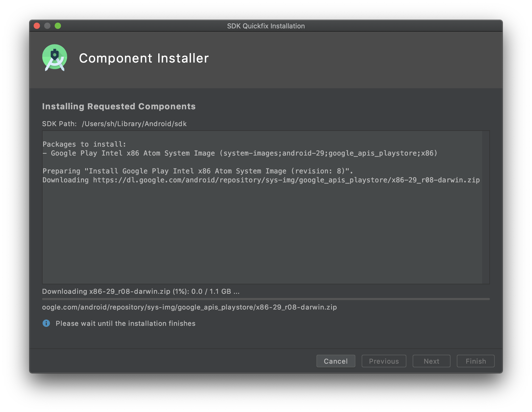Click the blue info icon

(x=46, y=323)
